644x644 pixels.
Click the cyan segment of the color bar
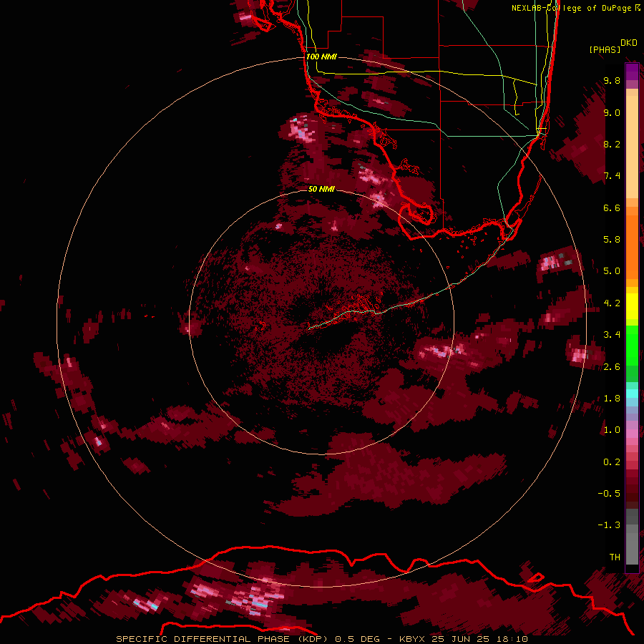[x=632, y=393]
